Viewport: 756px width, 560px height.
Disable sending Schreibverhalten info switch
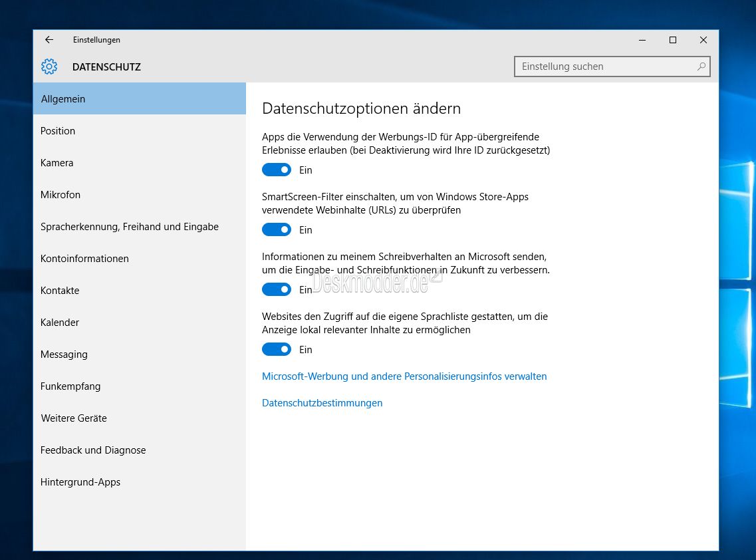276,289
